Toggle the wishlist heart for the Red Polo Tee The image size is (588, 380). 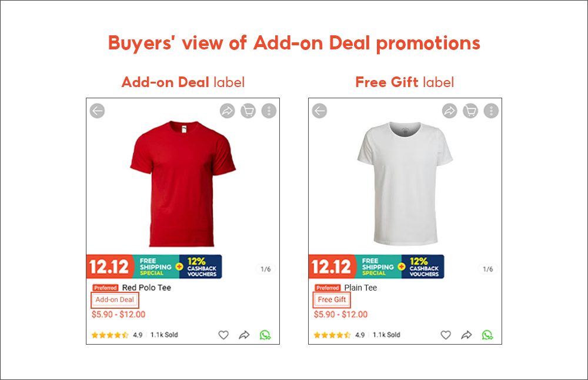click(x=223, y=335)
